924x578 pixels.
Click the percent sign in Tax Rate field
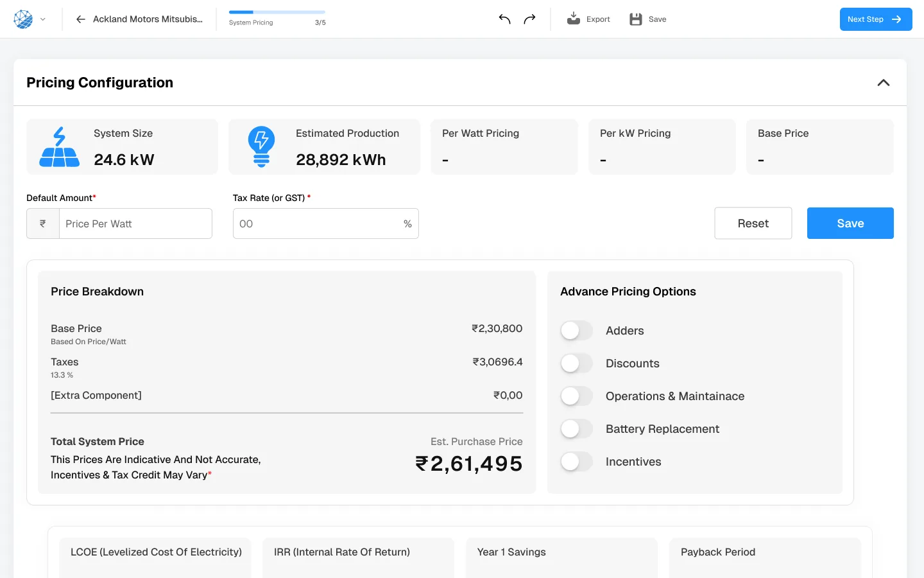(x=407, y=223)
